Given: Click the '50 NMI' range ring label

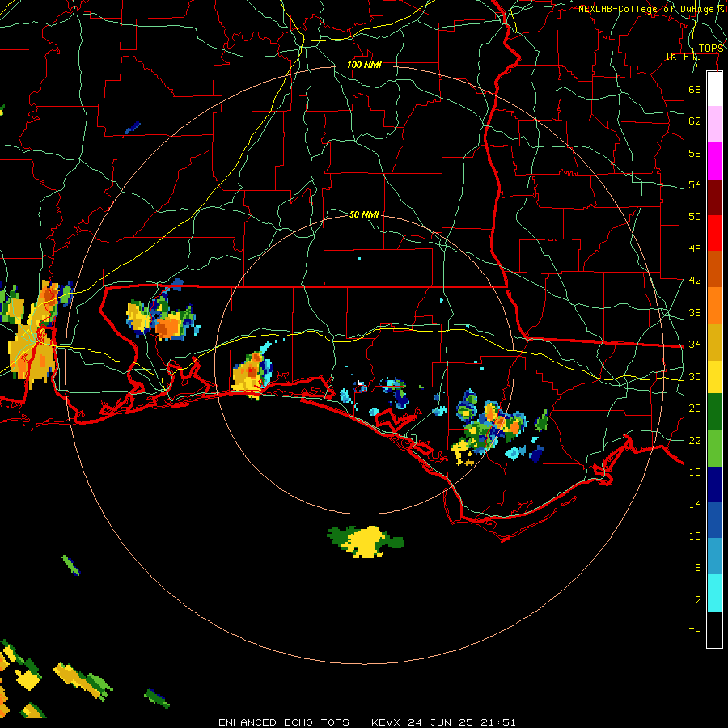Looking at the screenshot, I should tap(364, 214).
